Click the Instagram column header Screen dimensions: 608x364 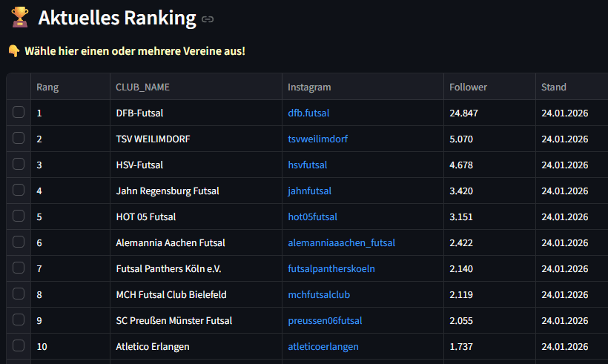309,87
